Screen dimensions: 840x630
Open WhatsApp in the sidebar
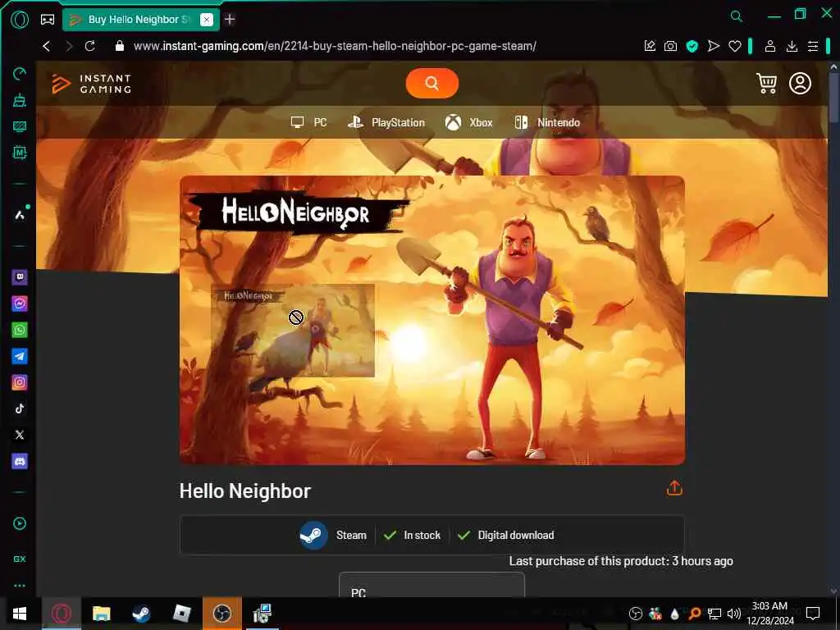pos(20,330)
